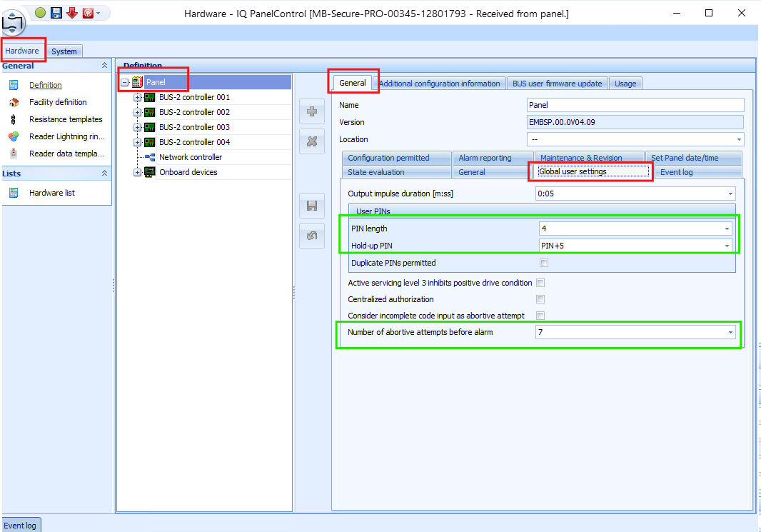Open Facility definition link
The width and height of the screenshot is (761, 532).
tap(58, 102)
